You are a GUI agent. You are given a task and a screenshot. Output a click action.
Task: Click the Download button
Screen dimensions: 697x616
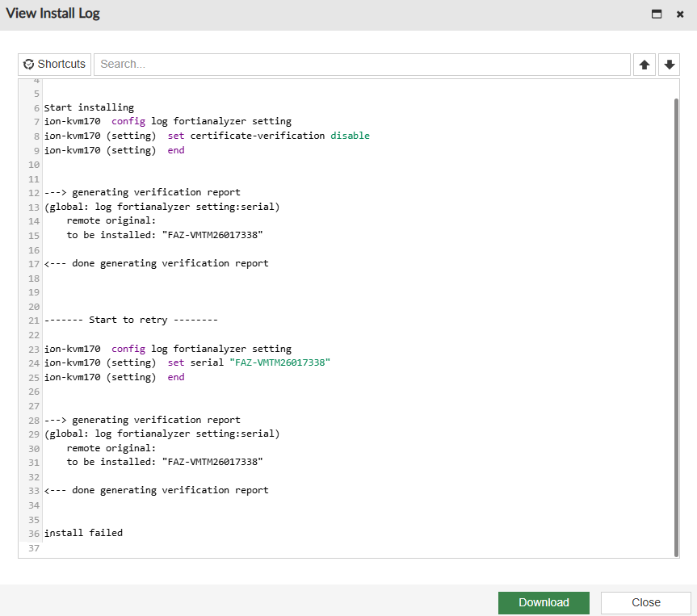pyautogui.click(x=544, y=602)
